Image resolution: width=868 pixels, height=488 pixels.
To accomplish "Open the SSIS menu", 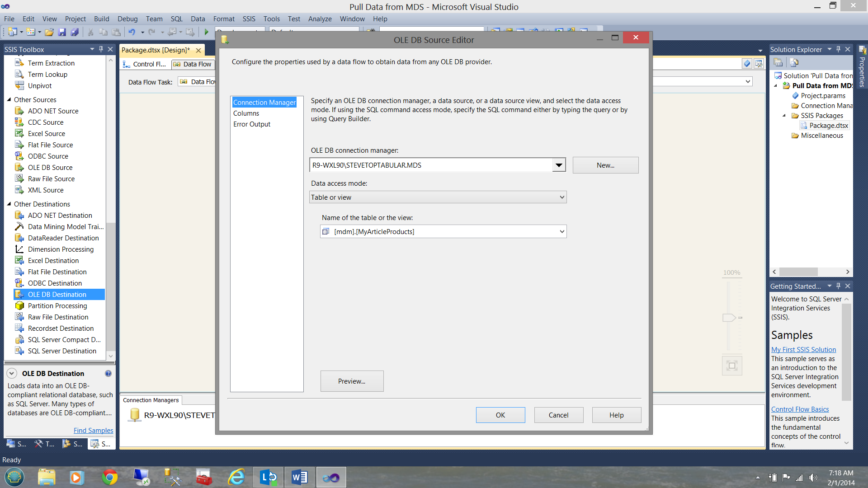I will (249, 19).
